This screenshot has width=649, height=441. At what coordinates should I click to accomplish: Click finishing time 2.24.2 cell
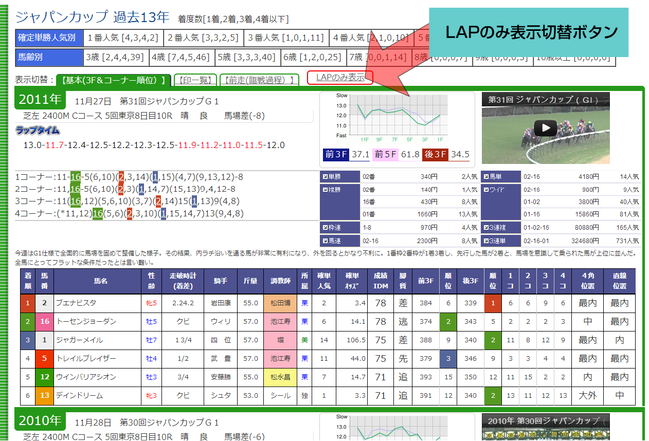coord(183,303)
